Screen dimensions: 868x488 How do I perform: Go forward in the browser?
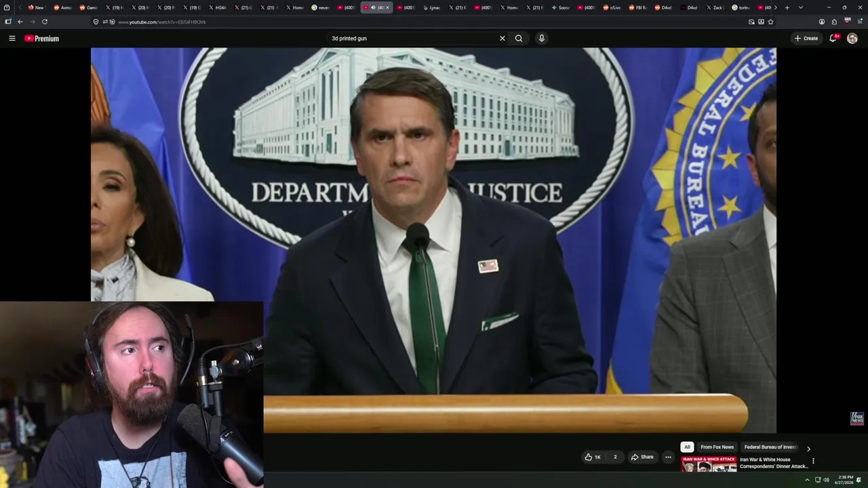click(x=32, y=22)
